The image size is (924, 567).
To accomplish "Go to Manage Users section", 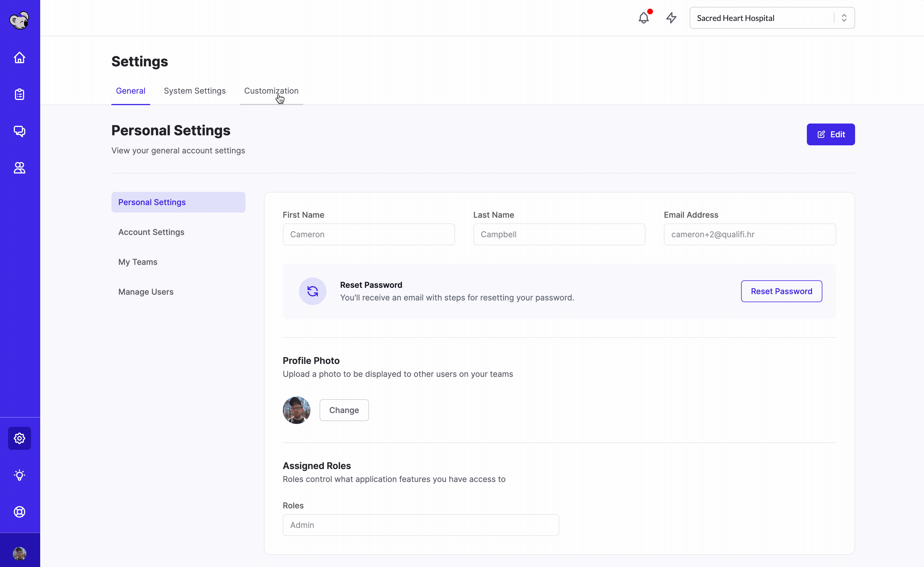I will tap(146, 292).
